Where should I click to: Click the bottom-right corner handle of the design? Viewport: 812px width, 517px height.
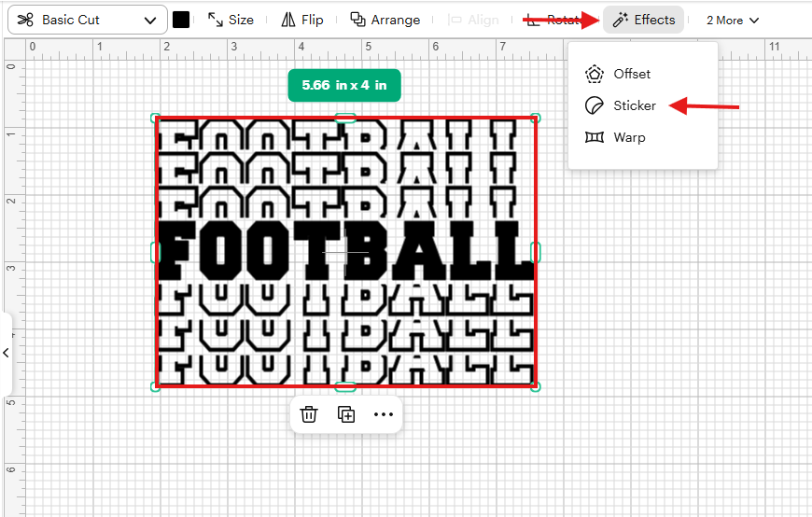coord(536,386)
